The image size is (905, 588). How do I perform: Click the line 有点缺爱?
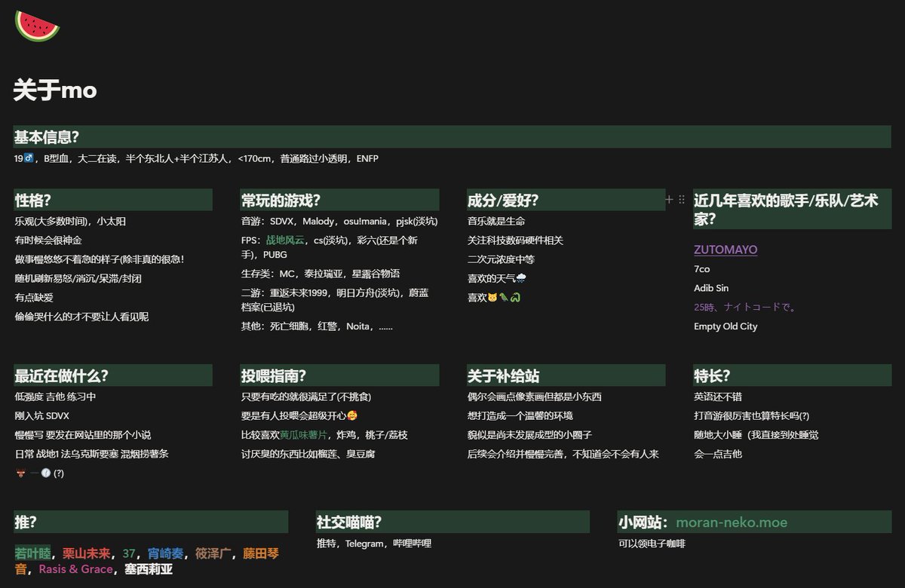tap(34, 297)
